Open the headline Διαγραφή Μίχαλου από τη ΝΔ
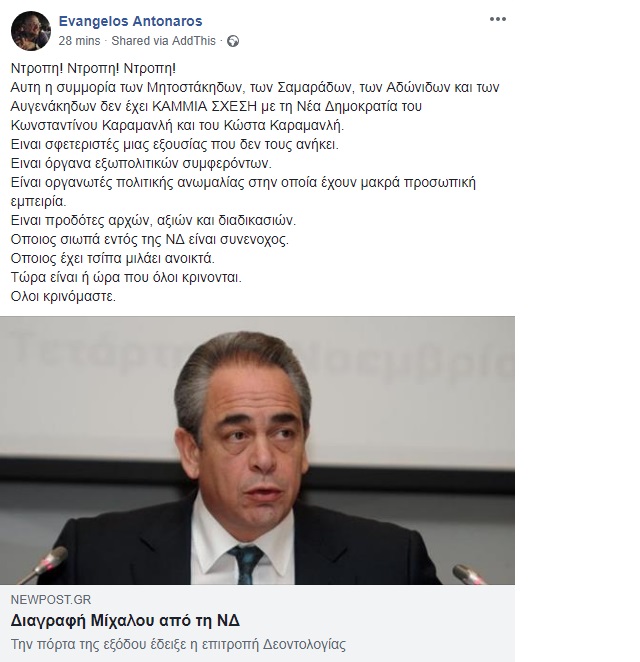640x662 pixels. [x=125, y=621]
